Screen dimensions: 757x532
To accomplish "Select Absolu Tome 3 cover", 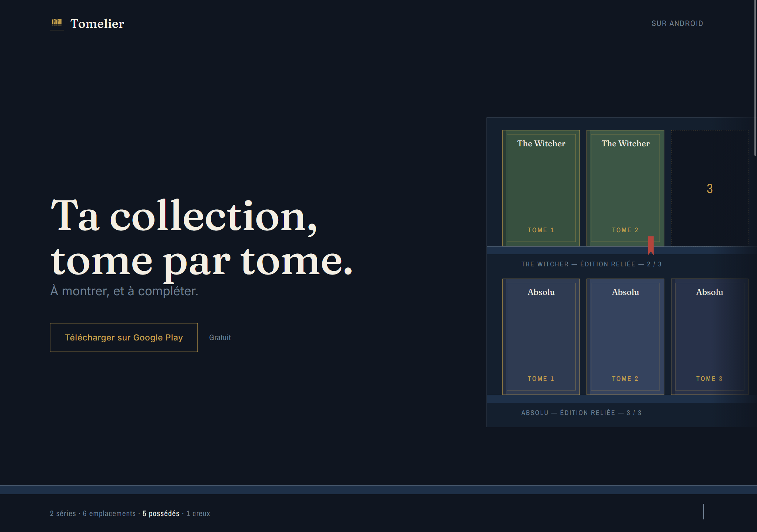I will [710, 337].
